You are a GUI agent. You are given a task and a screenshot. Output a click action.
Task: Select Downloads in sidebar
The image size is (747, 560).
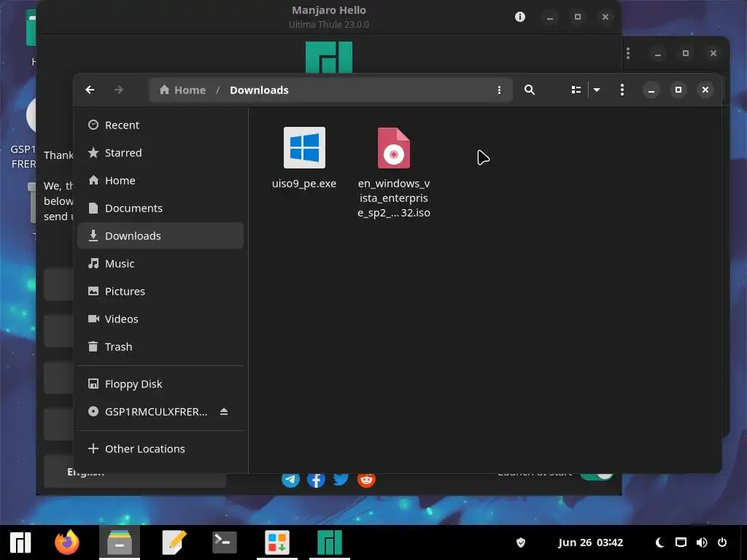coord(160,236)
